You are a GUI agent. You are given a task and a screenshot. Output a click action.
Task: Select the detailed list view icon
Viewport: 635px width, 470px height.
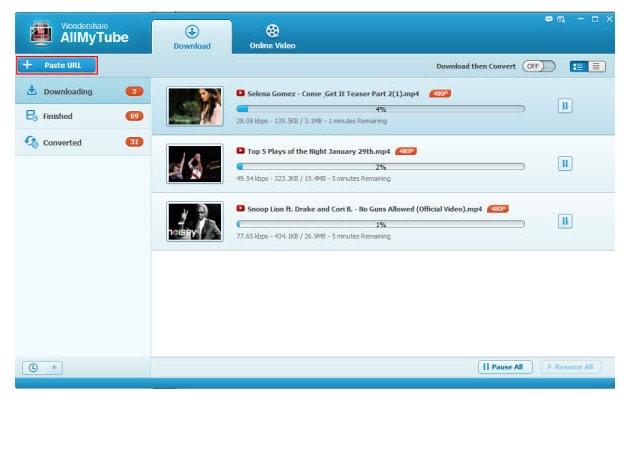578,66
